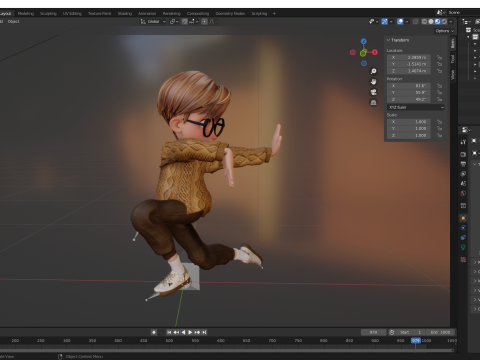The height and width of the screenshot is (360, 480).
Task: Toggle viewport overlays
Action: click(x=400, y=22)
